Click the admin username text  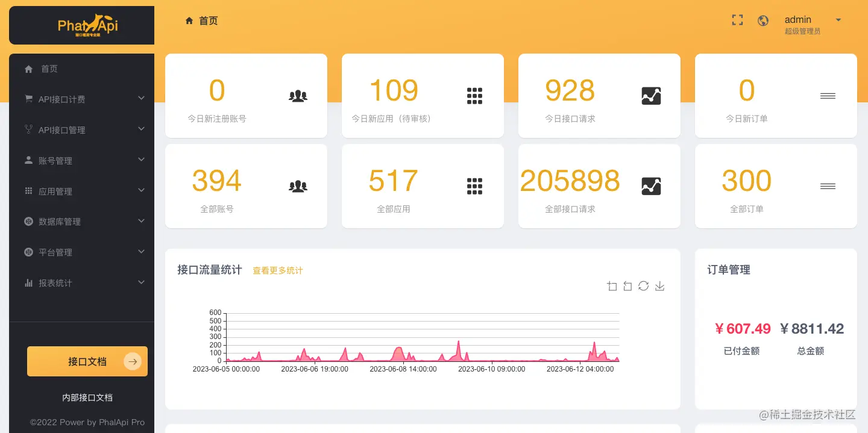(798, 19)
